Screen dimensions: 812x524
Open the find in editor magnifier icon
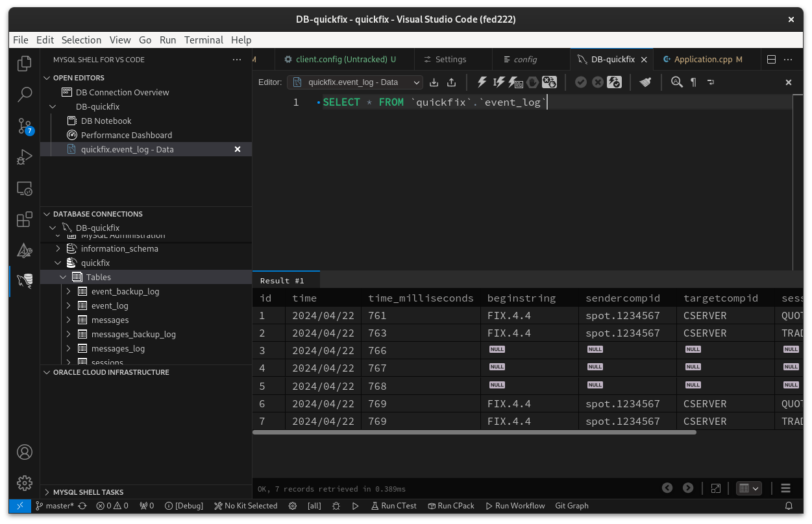(676, 82)
